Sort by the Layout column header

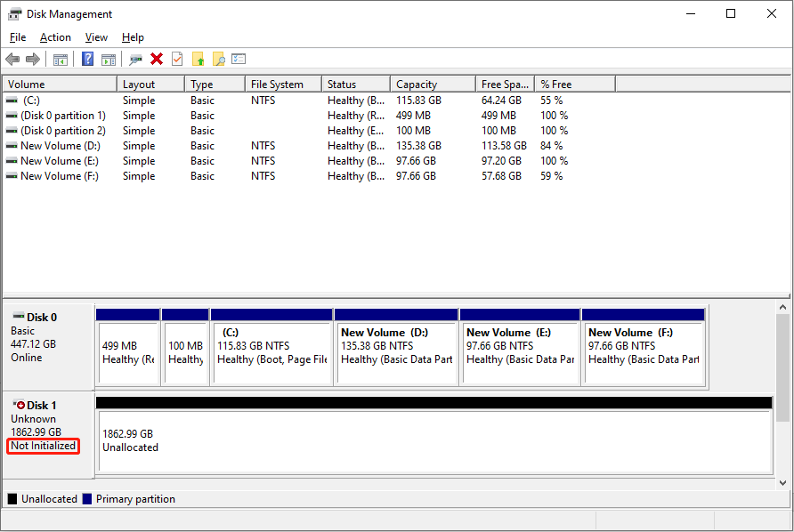(151, 84)
